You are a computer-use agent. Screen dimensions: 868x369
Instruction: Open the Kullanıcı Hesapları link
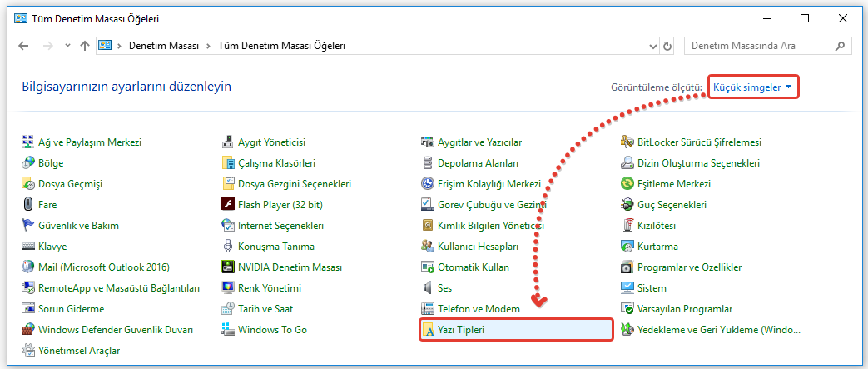point(478,247)
